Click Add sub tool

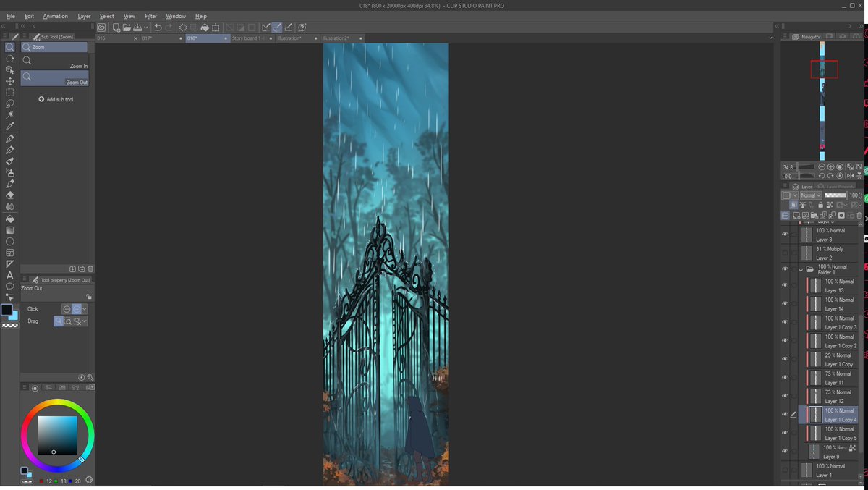[56, 99]
